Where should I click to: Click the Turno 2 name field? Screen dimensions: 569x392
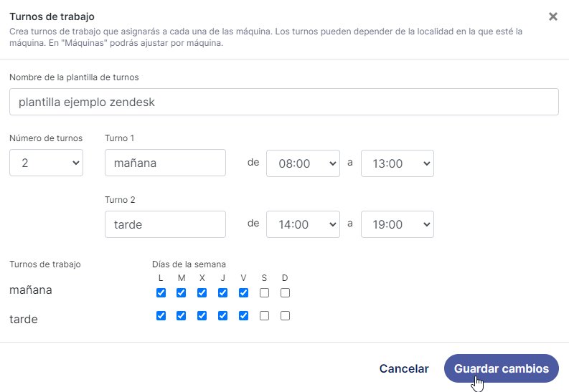click(x=165, y=224)
